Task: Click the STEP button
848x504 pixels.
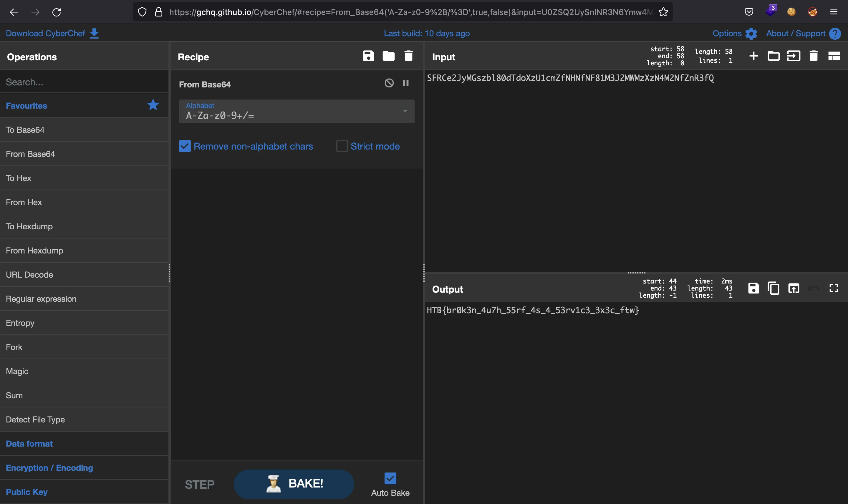Action: point(200,484)
